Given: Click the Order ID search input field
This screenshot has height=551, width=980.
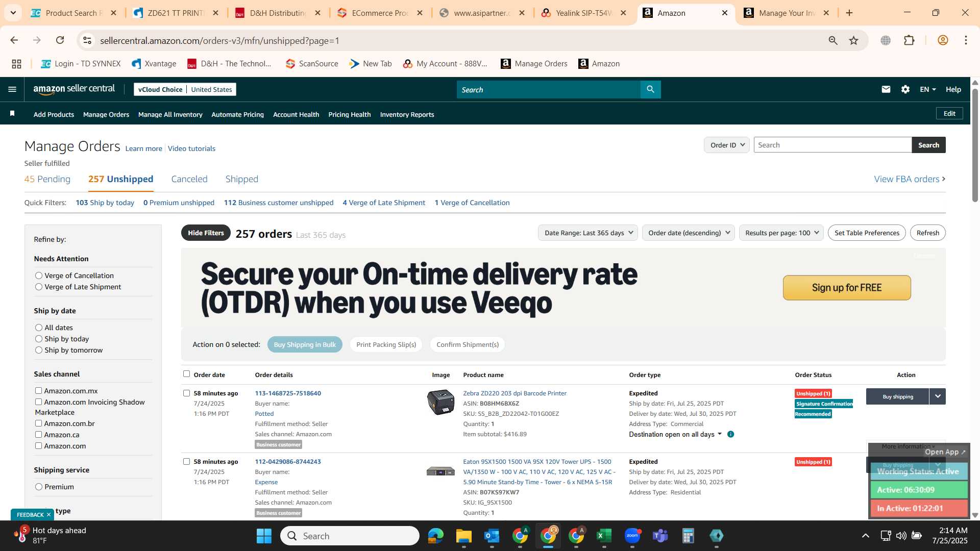Looking at the screenshot, I should click(832, 145).
